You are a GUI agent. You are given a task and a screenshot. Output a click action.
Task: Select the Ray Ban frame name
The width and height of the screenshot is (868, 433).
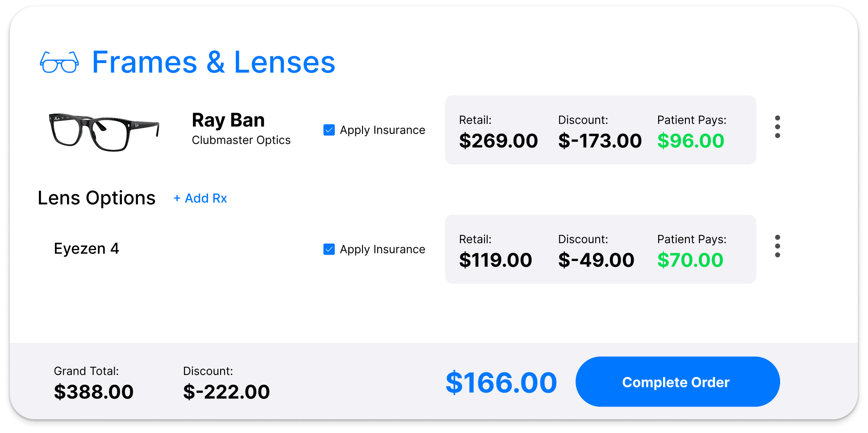(x=228, y=120)
